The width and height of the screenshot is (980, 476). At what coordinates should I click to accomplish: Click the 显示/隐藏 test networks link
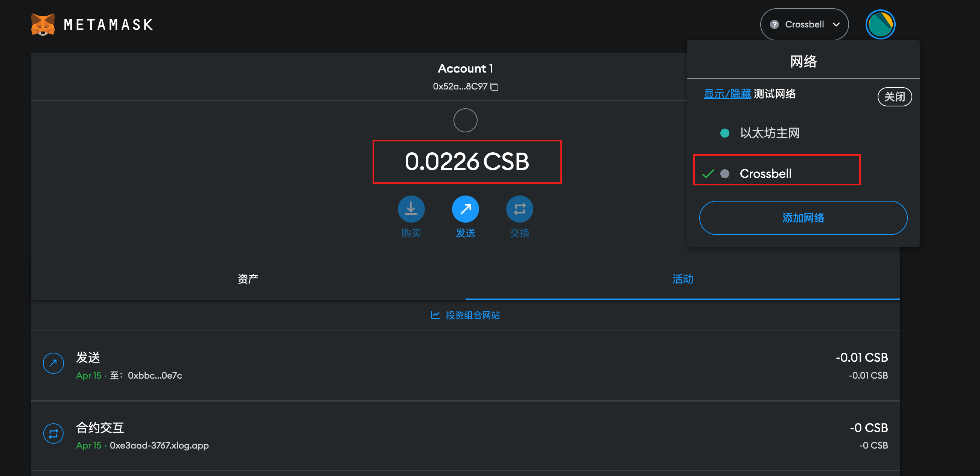point(727,94)
